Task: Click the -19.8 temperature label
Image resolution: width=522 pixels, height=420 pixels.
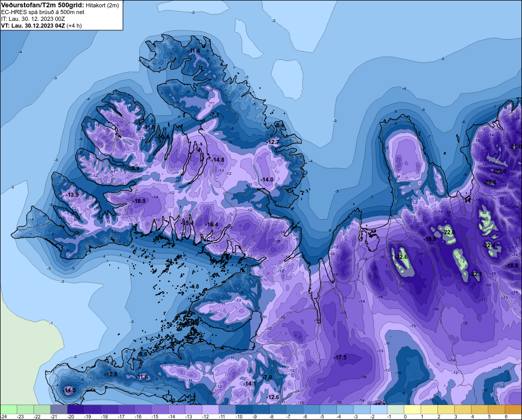Action: pos(430,239)
